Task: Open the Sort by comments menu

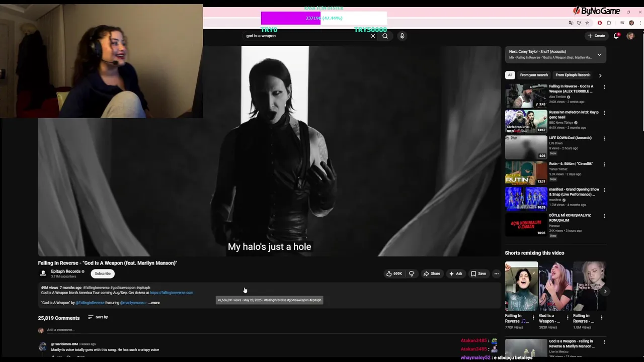Action: point(98,317)
